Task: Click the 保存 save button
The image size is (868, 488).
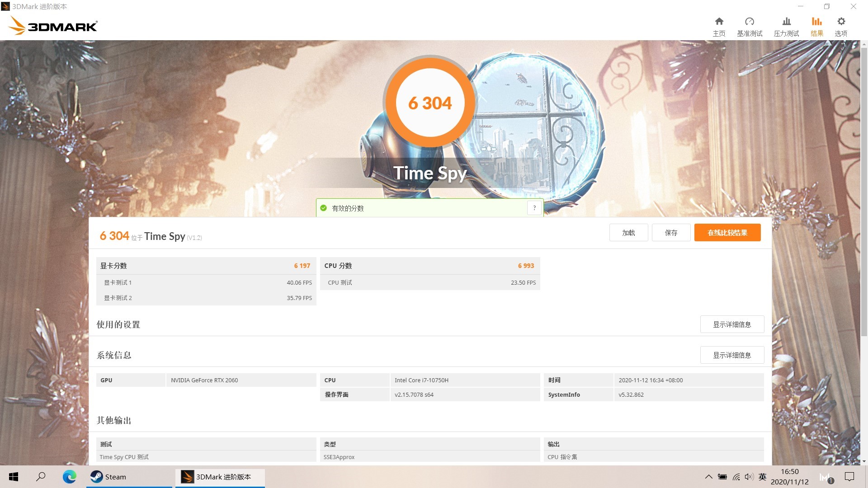Action: click(671, 233)
